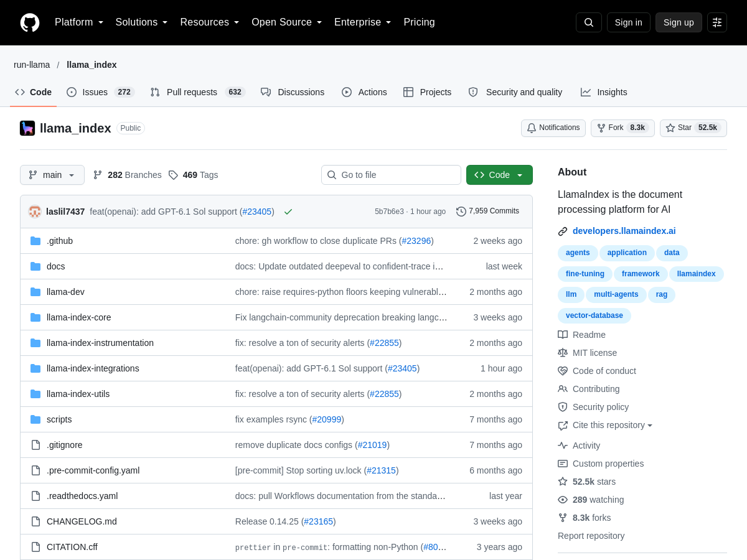The height and width of the screenshot is (560, 747).
Task: Click the tags label icon
Action: tap(173, 175)
